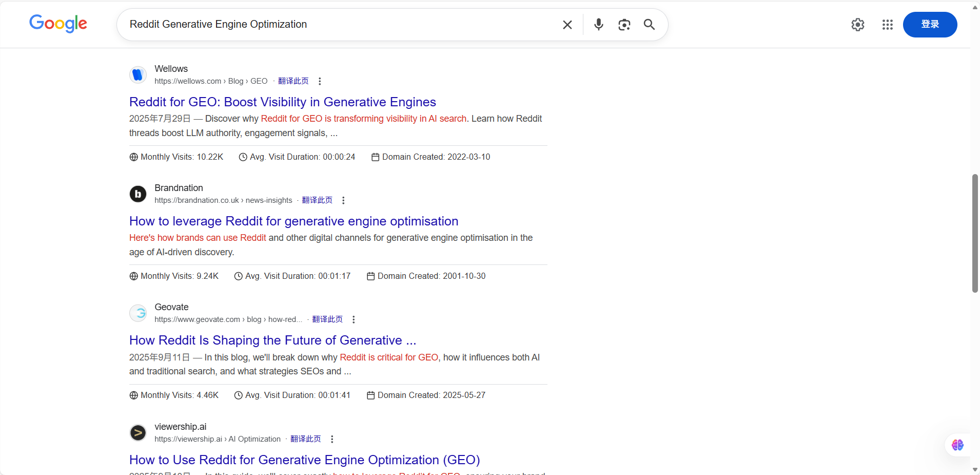Viewport: 980px width, 475px height.
Task: Click in the search input field
Action: pos(339,25)
